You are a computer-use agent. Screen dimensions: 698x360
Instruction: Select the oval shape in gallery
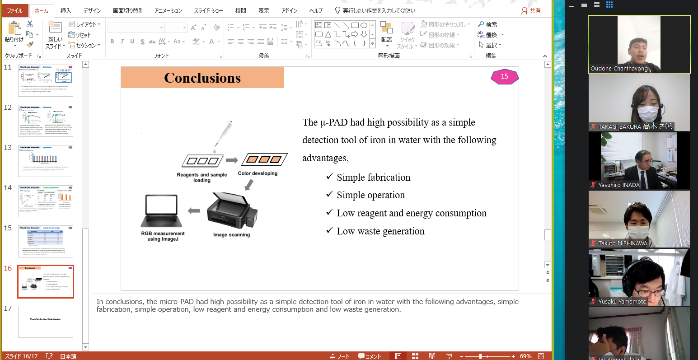tap(363, 25)
